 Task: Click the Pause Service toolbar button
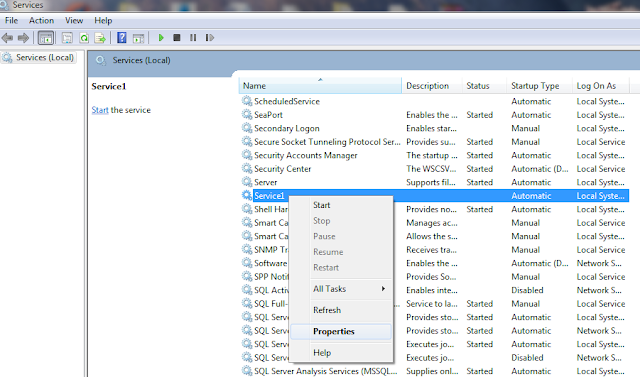point(193,38)
